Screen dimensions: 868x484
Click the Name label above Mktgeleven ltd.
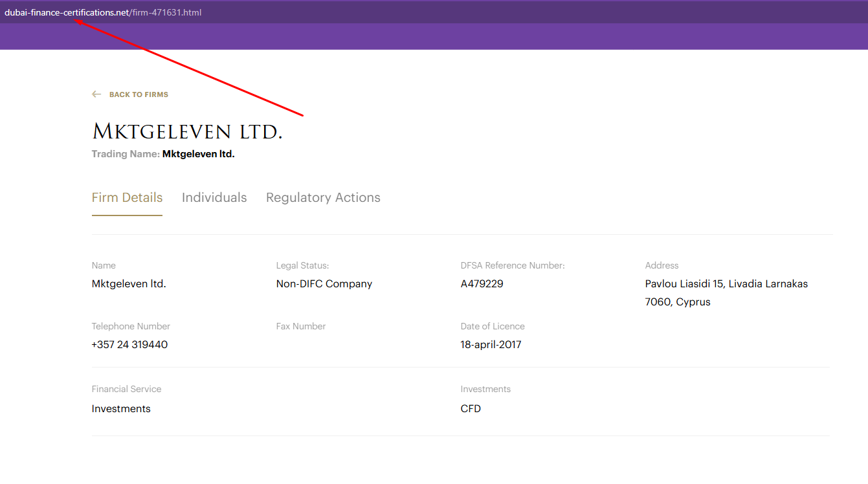pyautogui.click(x=104, y=265)
